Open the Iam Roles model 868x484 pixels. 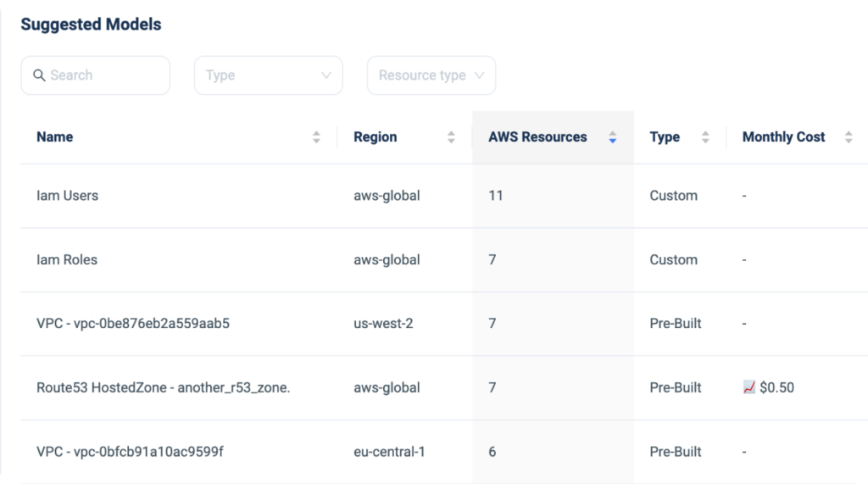pos(67,259)
